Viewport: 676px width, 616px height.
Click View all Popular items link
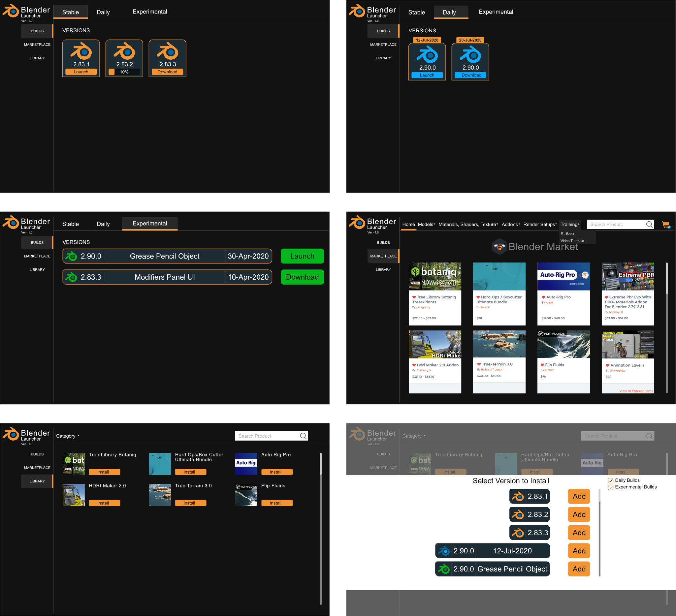(636, 391)
